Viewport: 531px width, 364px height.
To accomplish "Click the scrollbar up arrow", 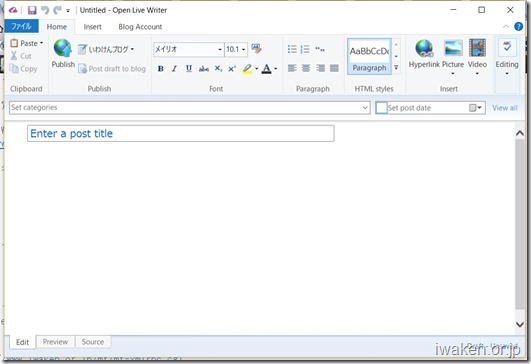I will (520, 133).
